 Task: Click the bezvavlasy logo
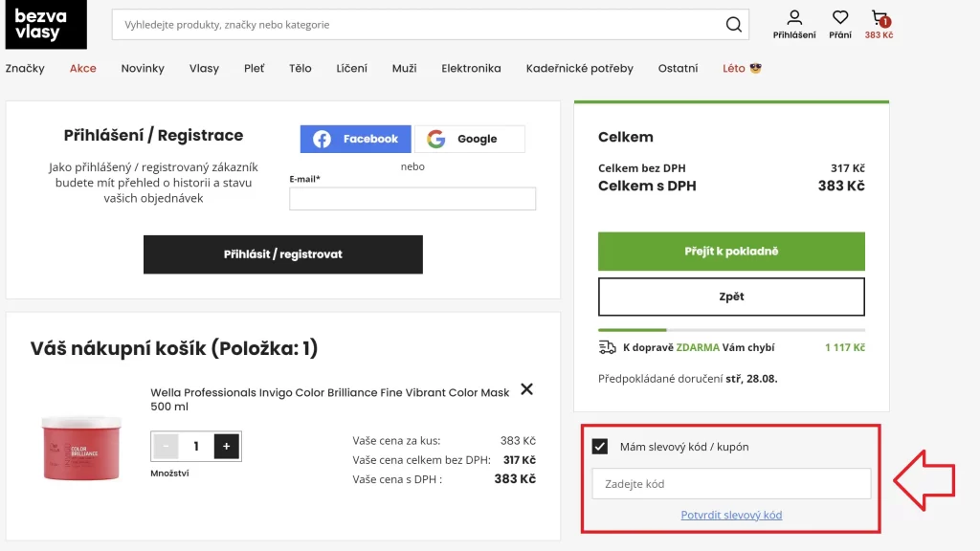(x=45, y=24)
